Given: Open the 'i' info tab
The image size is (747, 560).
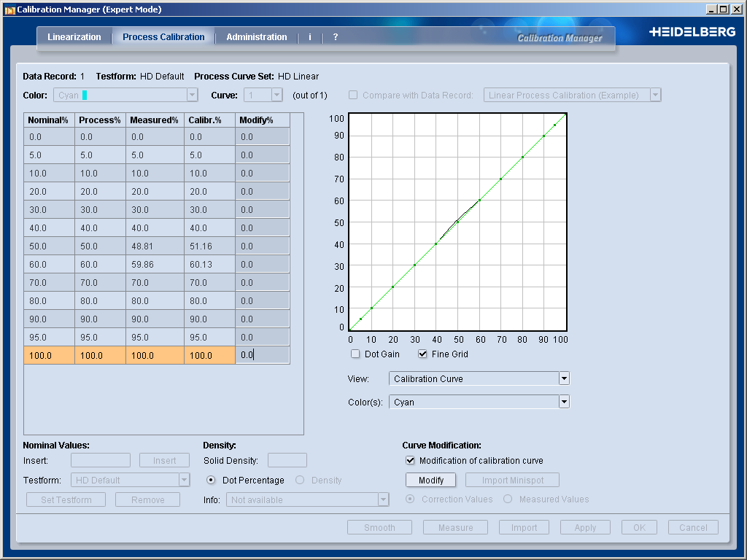Looking at the screenshot, I should click(x=310, y=37).
